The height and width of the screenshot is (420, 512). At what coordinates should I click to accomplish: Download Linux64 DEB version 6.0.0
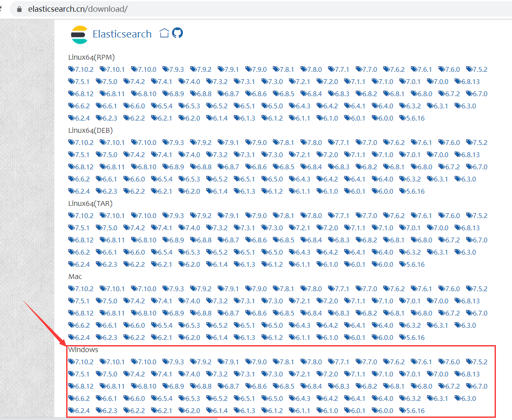(x=382, y=191)
